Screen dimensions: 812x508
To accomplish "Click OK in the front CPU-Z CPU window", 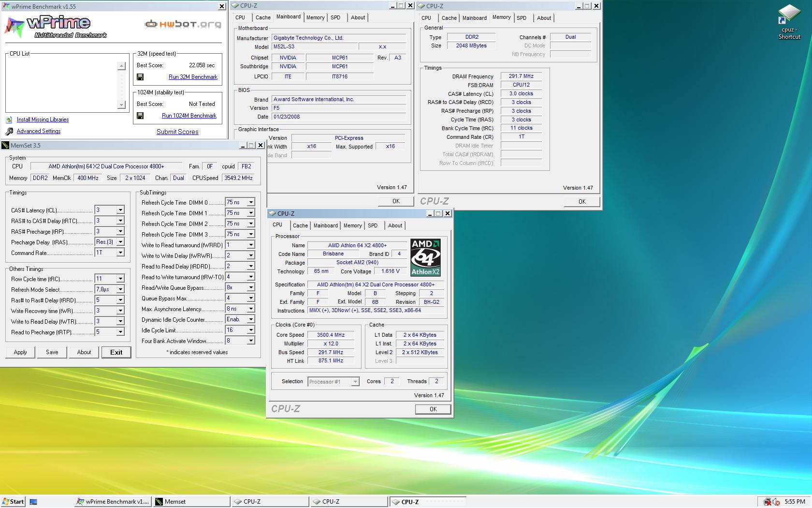I will [x=433, y=409].
